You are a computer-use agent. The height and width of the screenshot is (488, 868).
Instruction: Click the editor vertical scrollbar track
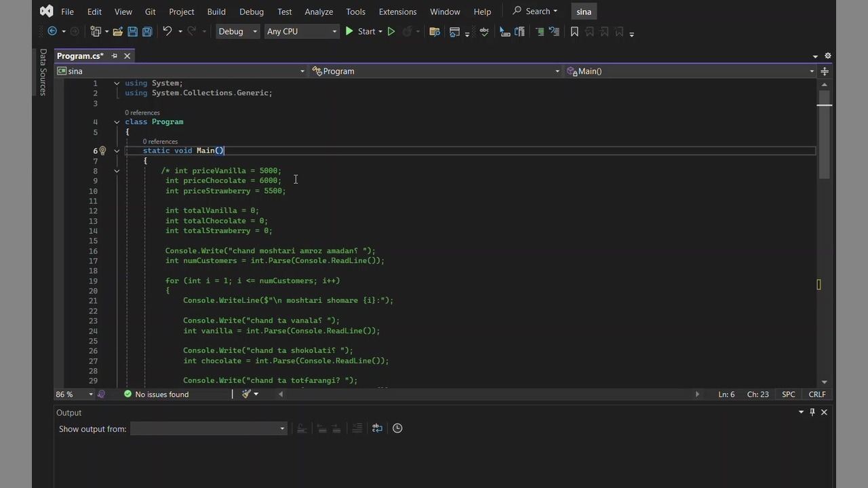pos(824,271)
